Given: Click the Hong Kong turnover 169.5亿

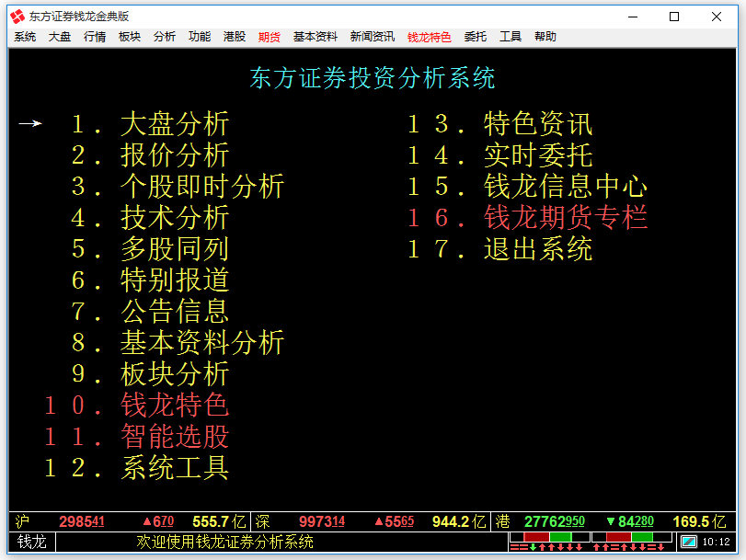Looking at the screenshot, I should point(699,522).
